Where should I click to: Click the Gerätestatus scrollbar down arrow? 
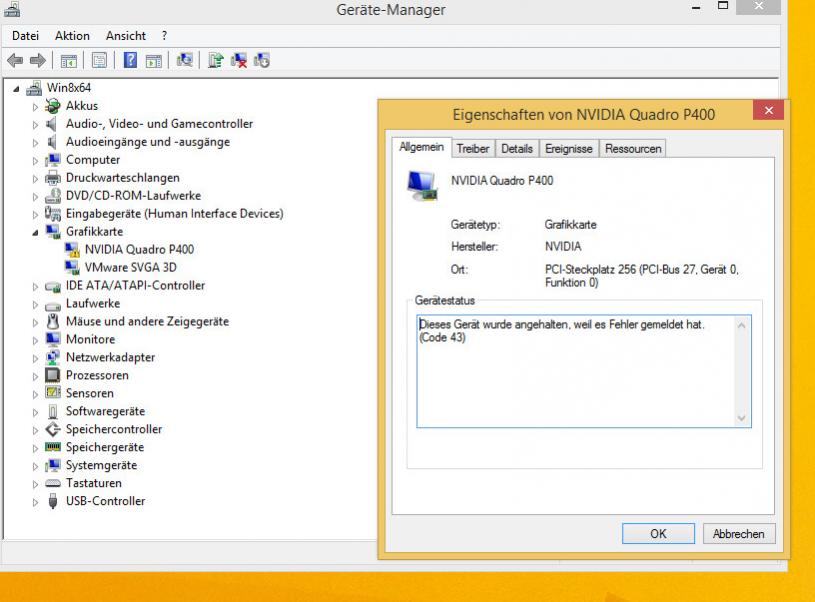742,418
